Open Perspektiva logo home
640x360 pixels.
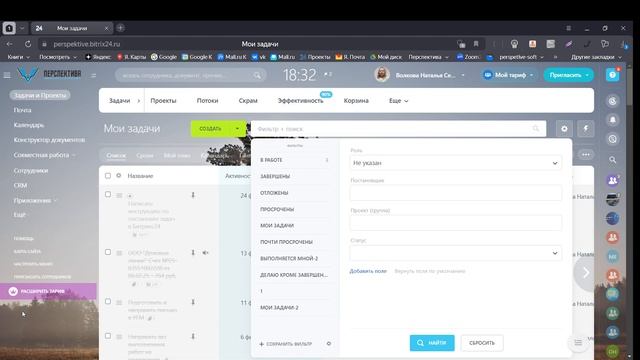point(49,74)
